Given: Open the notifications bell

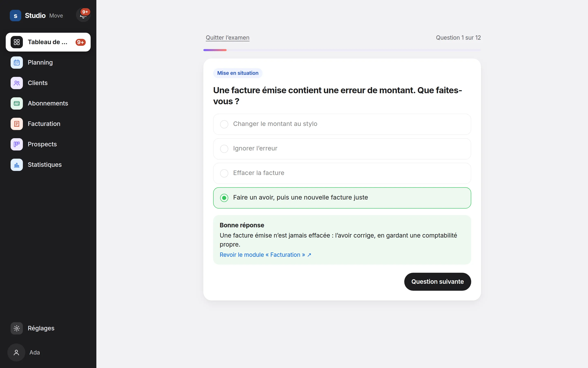Looking at the screenshot, I should click(x=83, y=15).
